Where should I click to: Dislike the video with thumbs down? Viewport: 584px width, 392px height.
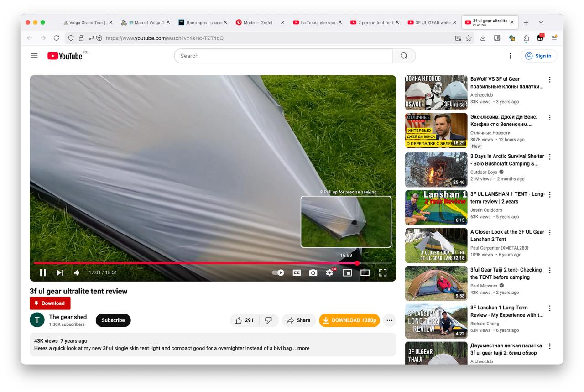tap(269, 320)
